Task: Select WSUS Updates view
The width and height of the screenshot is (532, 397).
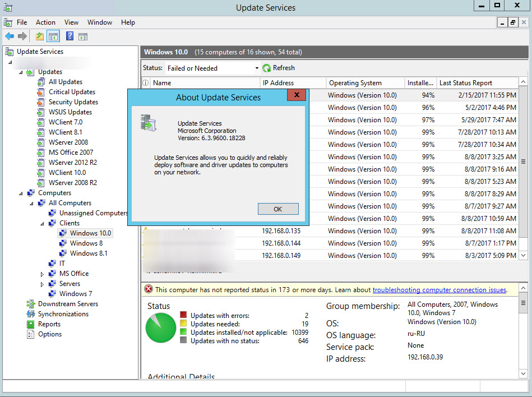Action: point(70,112)
